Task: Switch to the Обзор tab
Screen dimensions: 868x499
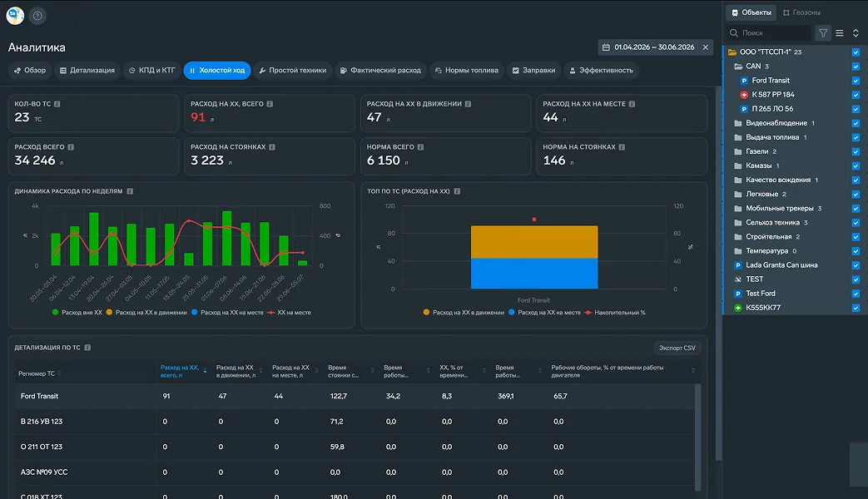Action: point(30,70)
